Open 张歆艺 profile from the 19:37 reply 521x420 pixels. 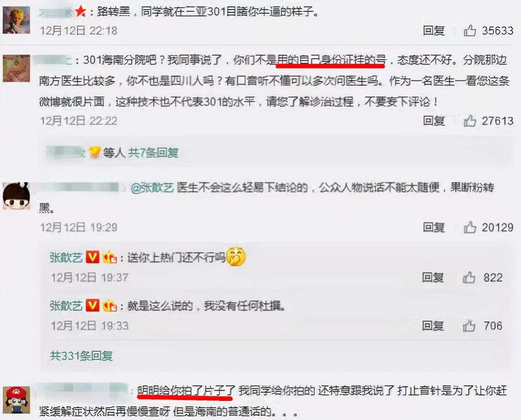(x=66, y=257)
